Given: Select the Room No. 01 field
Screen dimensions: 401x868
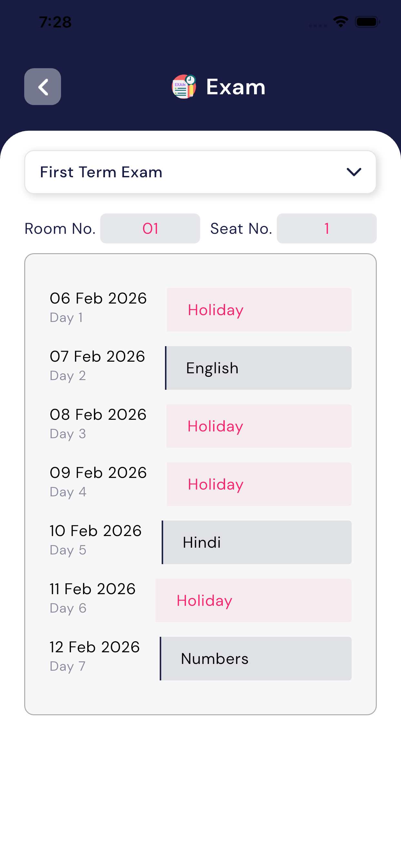Looking at the screenshot, I should 150,228.
